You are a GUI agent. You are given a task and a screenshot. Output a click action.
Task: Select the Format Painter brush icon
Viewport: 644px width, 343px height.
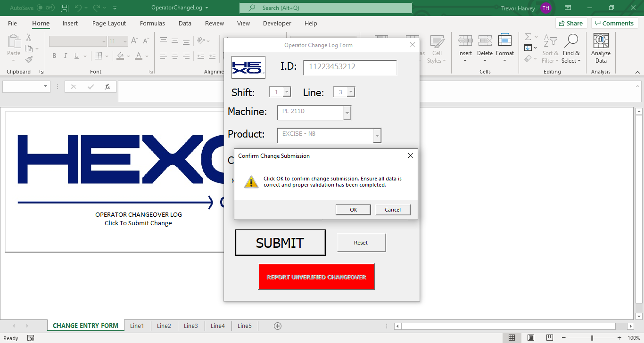29,60
